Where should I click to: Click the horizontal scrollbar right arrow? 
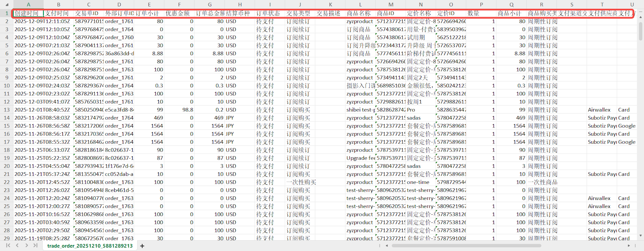630,245
